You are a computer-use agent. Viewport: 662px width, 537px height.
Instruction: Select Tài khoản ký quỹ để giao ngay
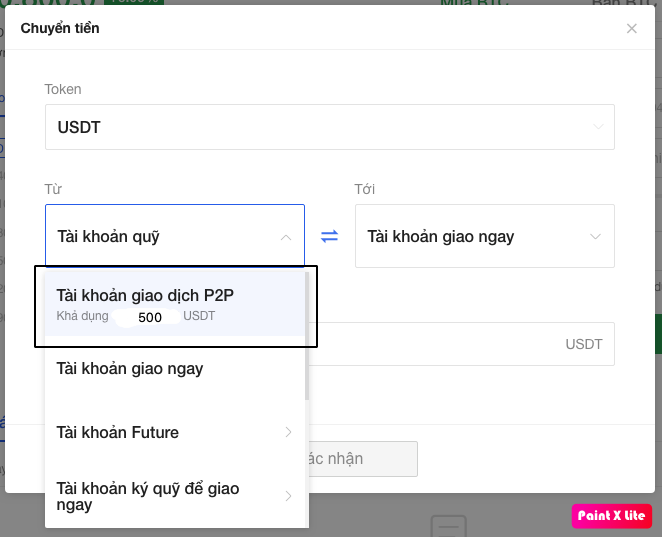point(148,496)
